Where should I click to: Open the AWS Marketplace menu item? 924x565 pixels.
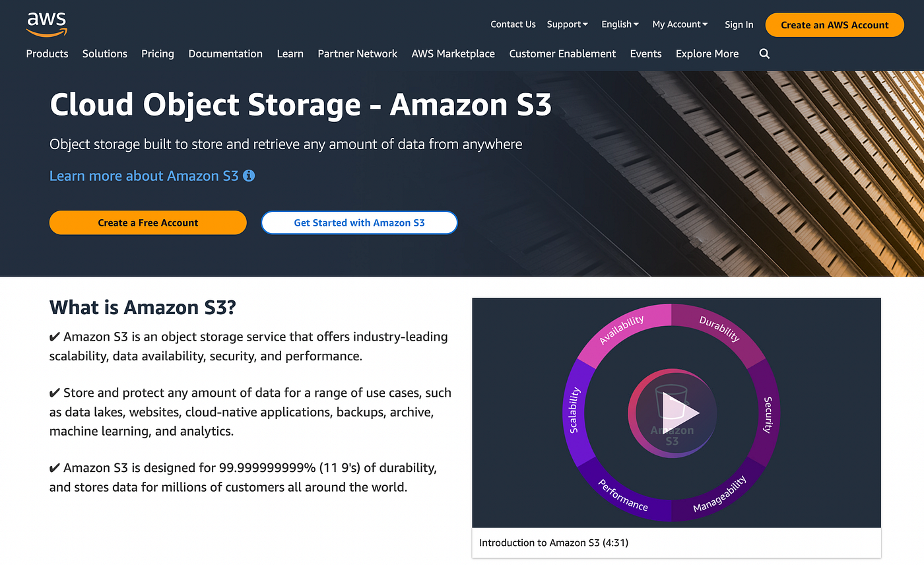[x=453, y=54]
